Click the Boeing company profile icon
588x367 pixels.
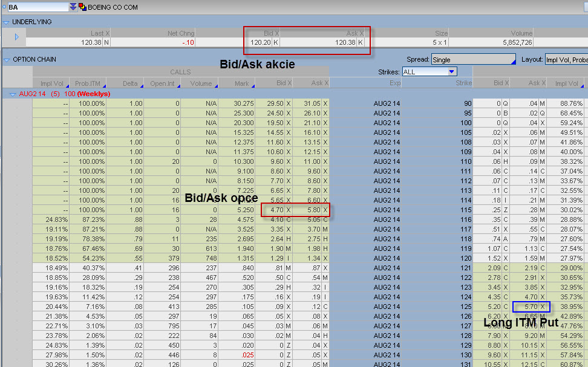[82, 7]
